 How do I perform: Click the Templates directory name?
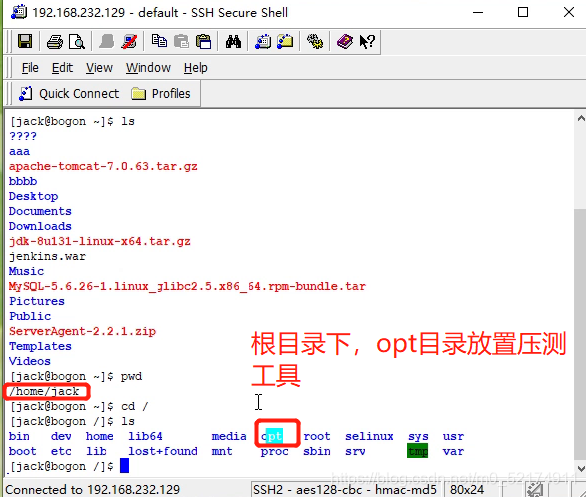point(40,346)
